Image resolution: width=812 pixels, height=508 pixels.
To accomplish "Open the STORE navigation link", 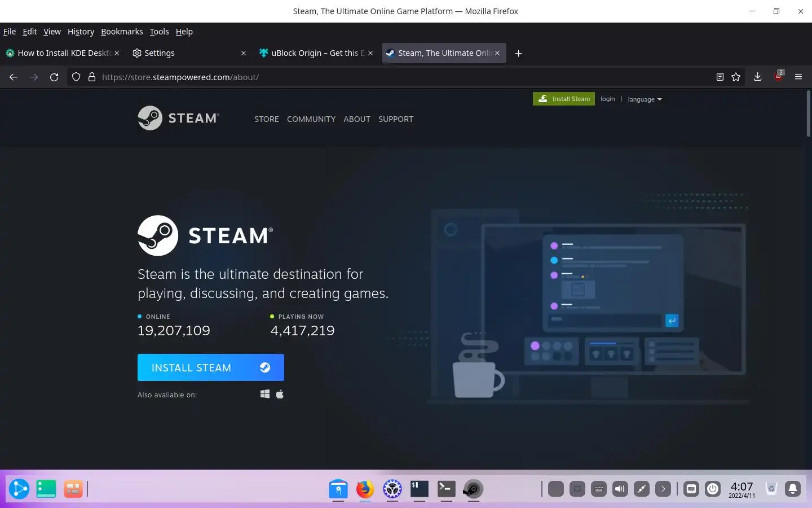I will 267,119.
